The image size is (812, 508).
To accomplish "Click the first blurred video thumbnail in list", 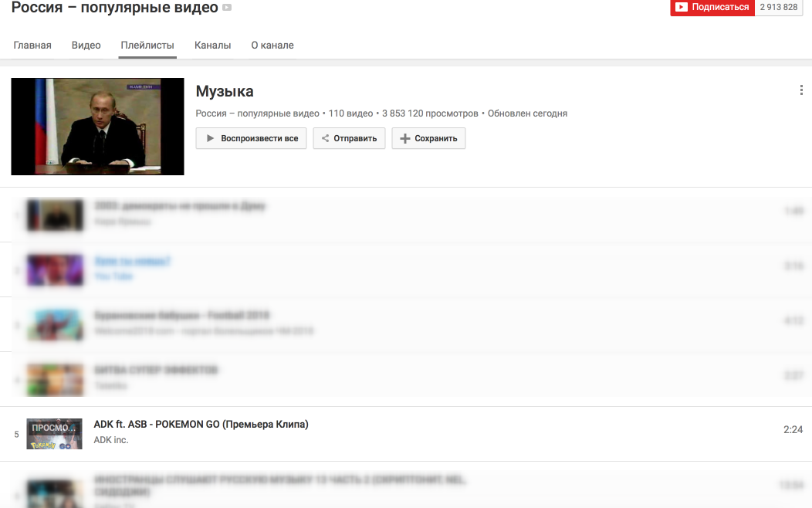I will click(x=55, y=215).
